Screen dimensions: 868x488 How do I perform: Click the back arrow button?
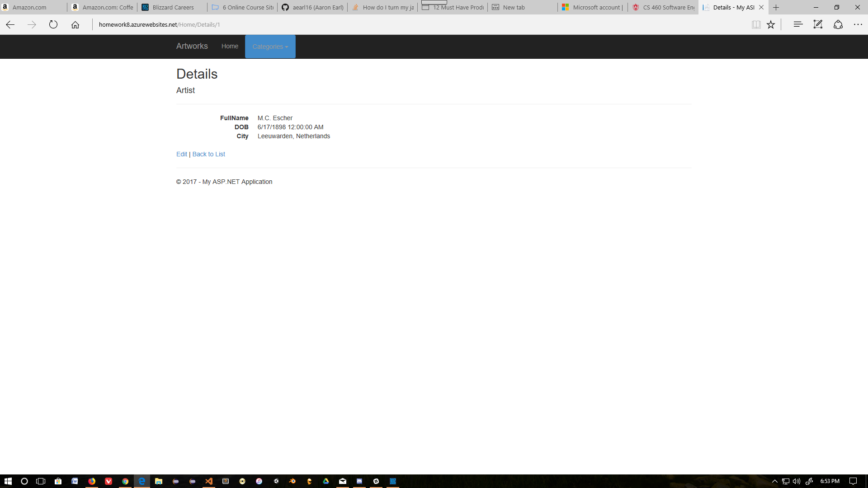tap(10, 24)
